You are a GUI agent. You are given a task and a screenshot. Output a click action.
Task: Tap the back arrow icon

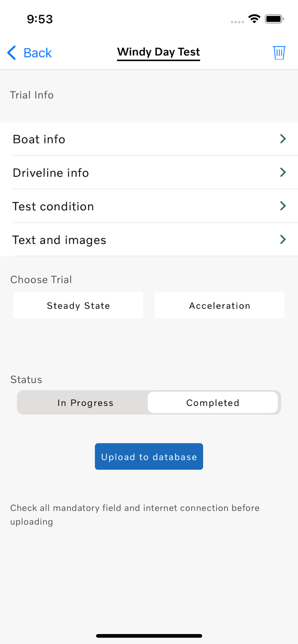pos(12,53)
